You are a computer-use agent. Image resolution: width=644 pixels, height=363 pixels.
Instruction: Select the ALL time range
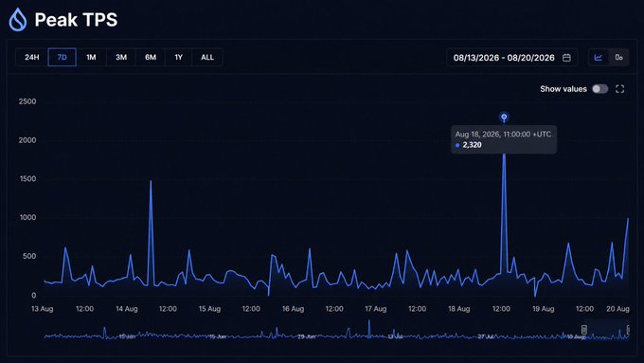pyautogui.click(x=207, y=57)
